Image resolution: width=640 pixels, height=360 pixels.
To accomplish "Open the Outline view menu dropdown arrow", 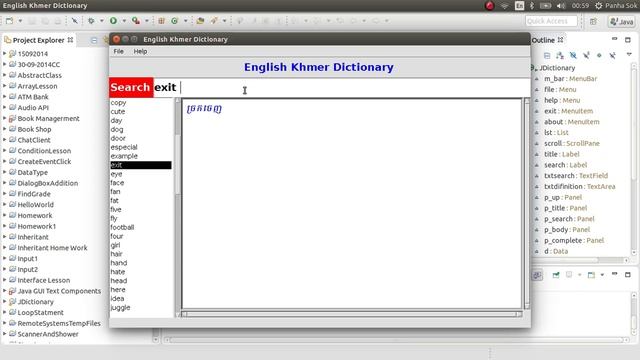I will 629,55.
